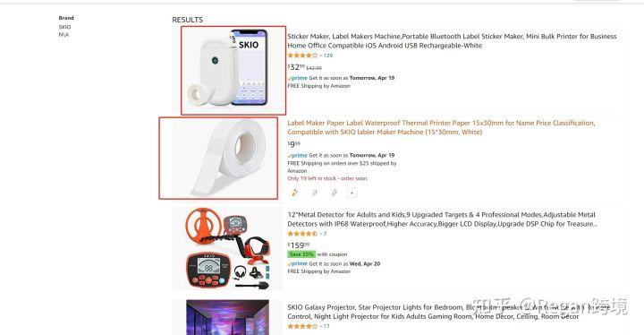Click the $32.99 price on Sticker Maker
The height and width of the screenshot is (335, 644).
click(296, 66)
